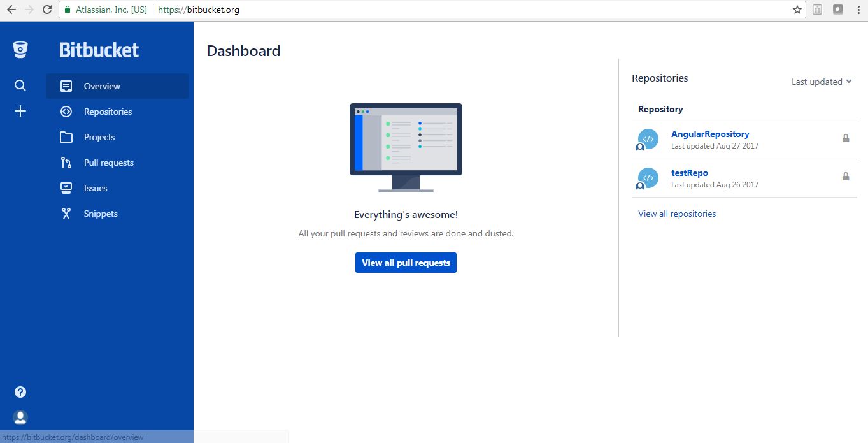Bookmark the page with the star icon
The height and width of the screenshot is (443, 868).
797,10
